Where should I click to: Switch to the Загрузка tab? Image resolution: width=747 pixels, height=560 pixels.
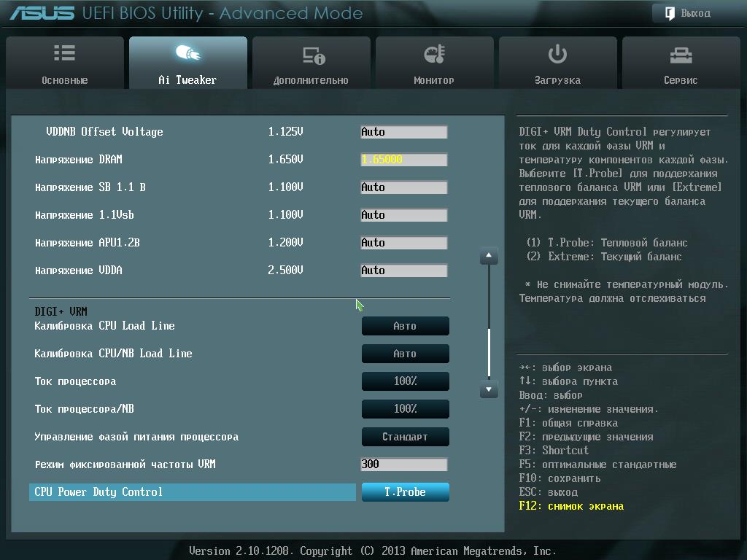point(558,63)
